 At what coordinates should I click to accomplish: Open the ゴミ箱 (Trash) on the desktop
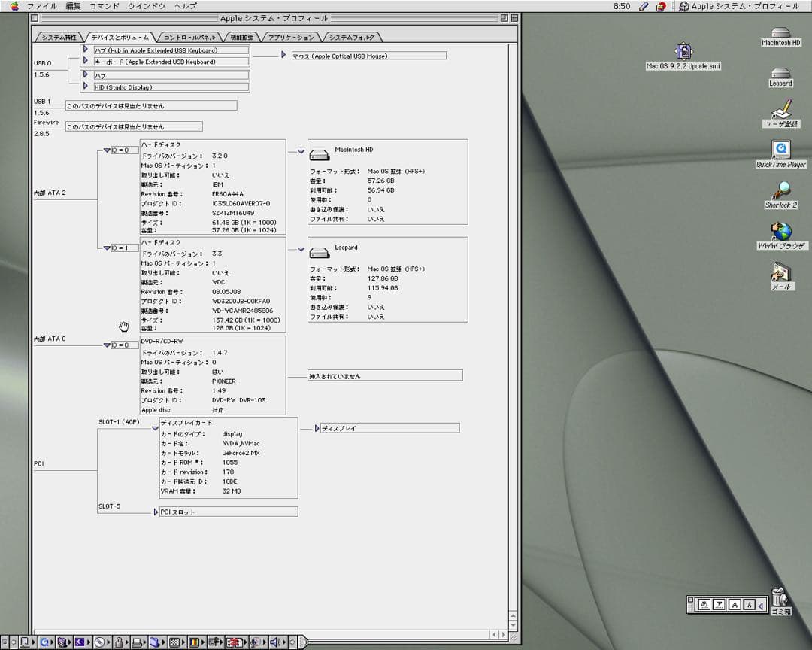point(780,598)
